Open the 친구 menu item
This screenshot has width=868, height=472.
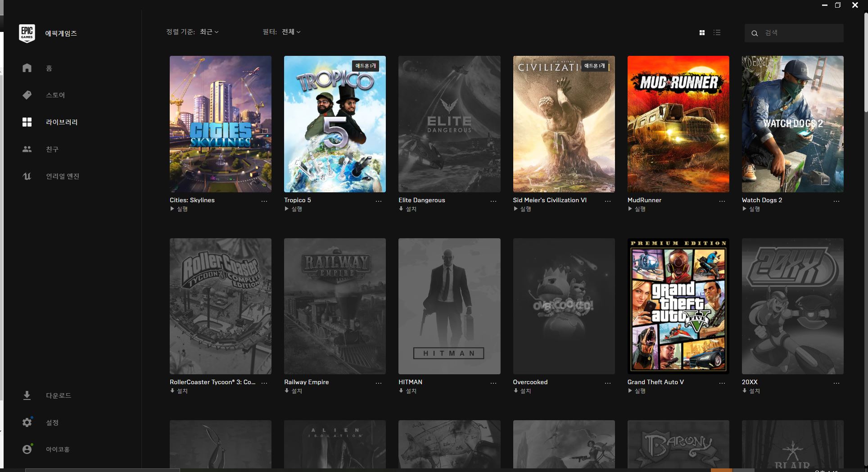52,149
